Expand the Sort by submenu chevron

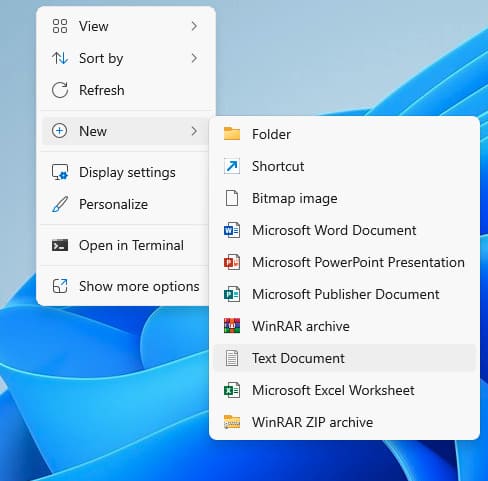click(x=194, y=58)
